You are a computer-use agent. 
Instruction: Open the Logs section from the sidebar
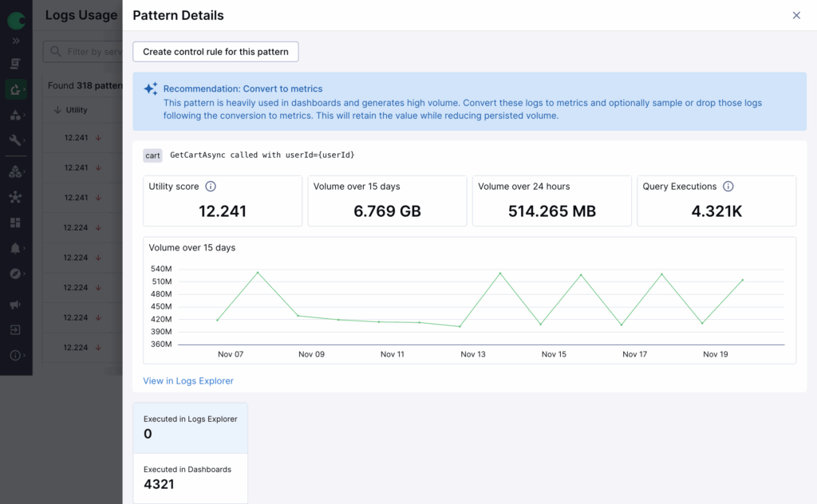[x=16, y=62]
